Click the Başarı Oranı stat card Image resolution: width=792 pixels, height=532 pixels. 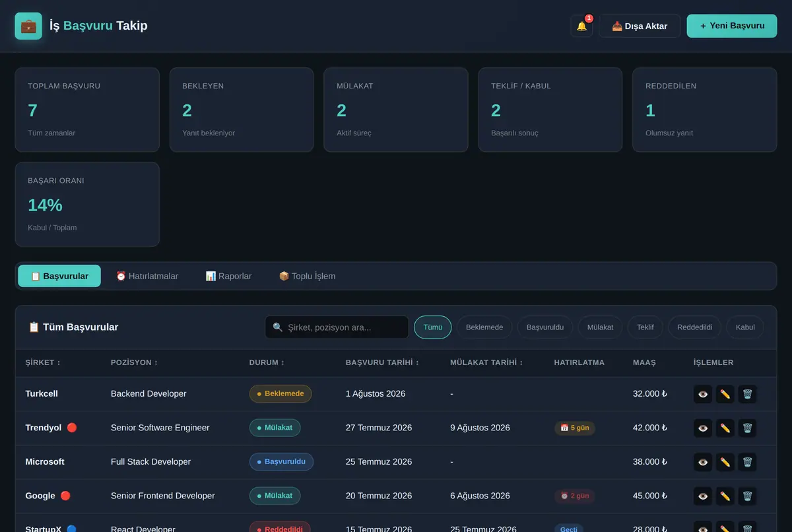coord(87,205)
